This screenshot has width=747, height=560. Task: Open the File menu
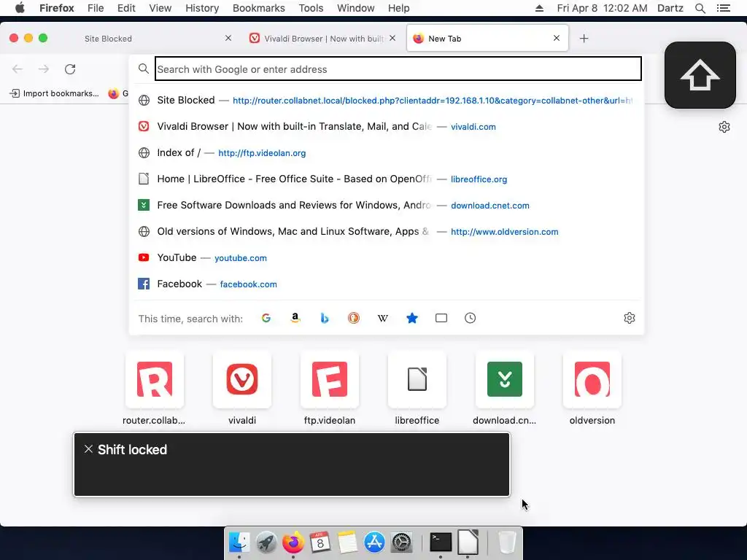tap(96, 8)
